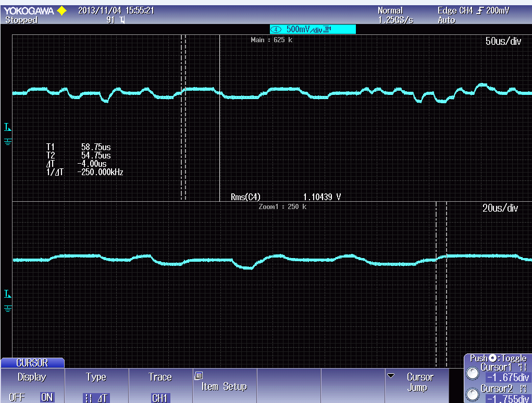Click the Cursor2 value -1.755div

[508, 399]
